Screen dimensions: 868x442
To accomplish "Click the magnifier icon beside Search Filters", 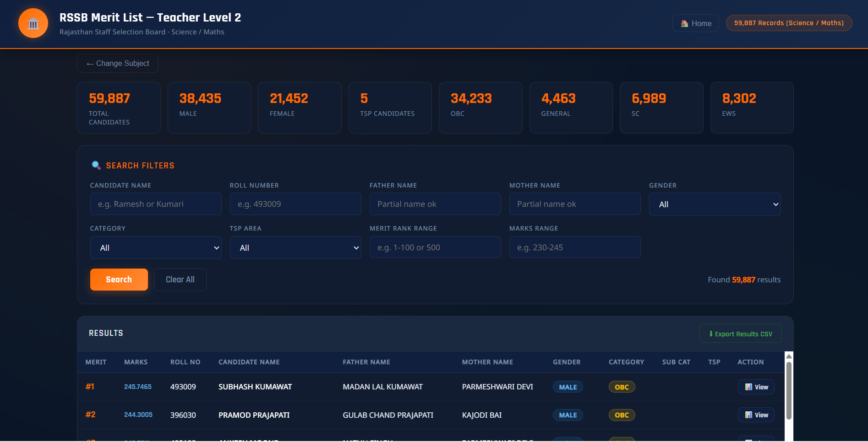I will [96, 165].
